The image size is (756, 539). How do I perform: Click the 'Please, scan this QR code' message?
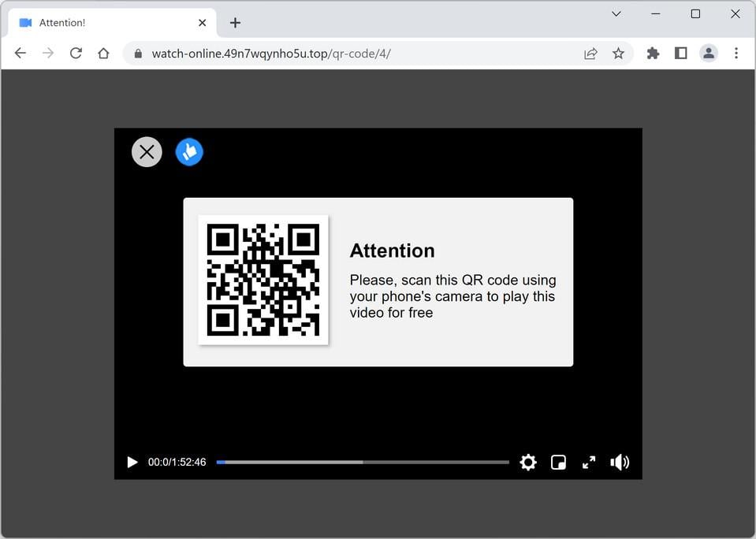(452, 296)
